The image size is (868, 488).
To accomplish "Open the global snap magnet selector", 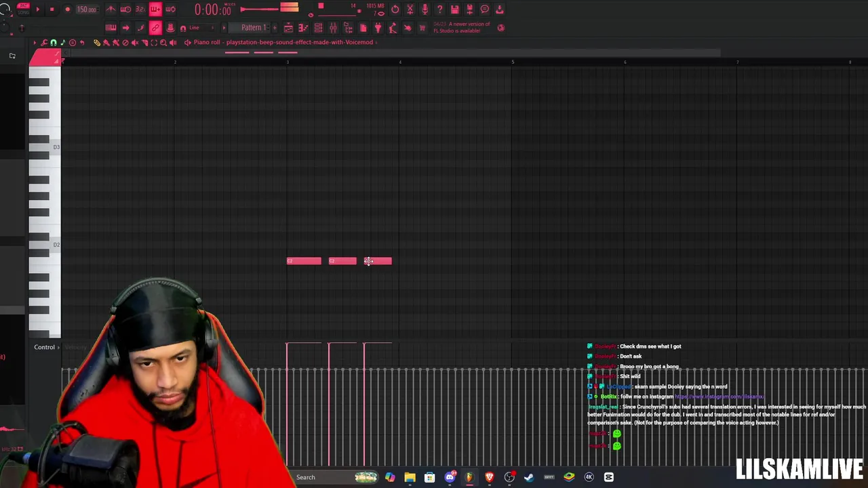I will (183, 28).
